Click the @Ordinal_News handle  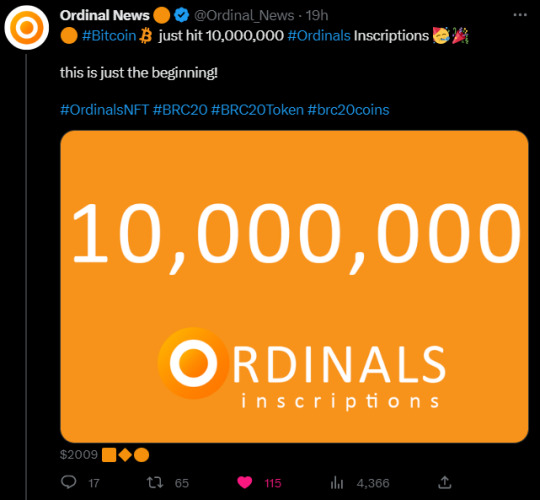point(244,15)
